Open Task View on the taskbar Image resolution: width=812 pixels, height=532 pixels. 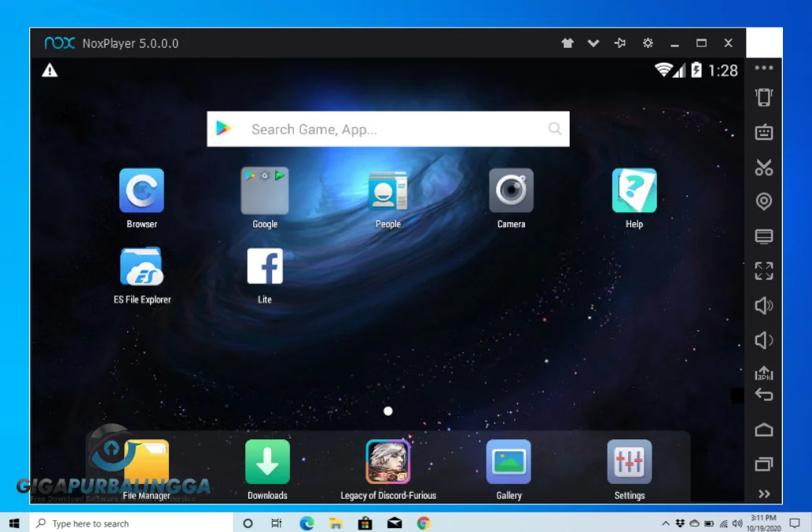[277, 523]
